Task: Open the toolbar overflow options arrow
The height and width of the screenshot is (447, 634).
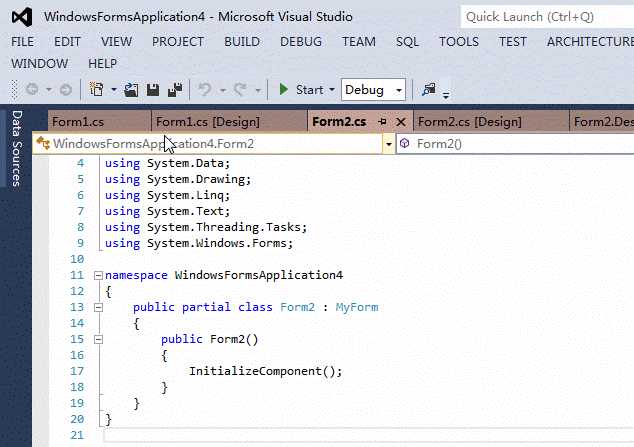Action: click(x=446, y=95)
